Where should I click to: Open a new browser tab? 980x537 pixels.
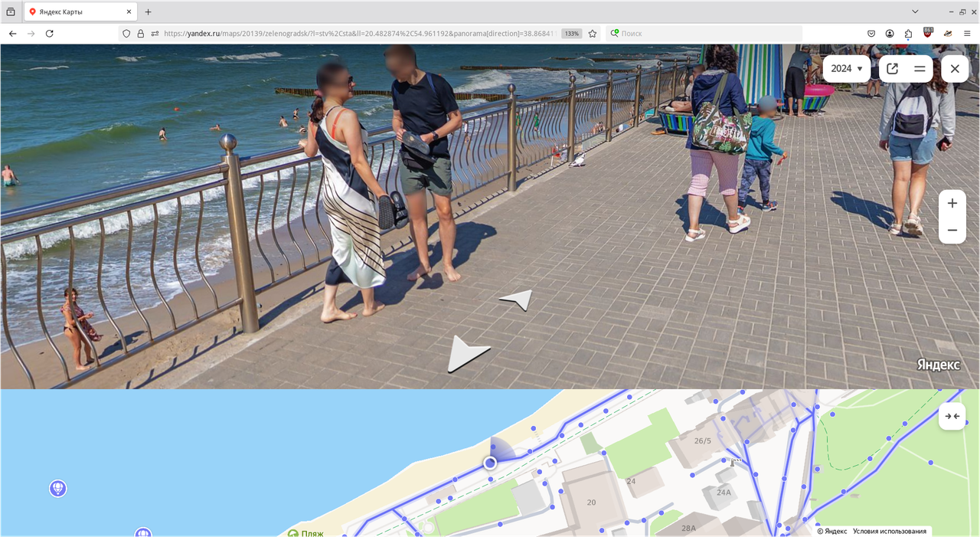pyautogui.click(x=148, y=11)
